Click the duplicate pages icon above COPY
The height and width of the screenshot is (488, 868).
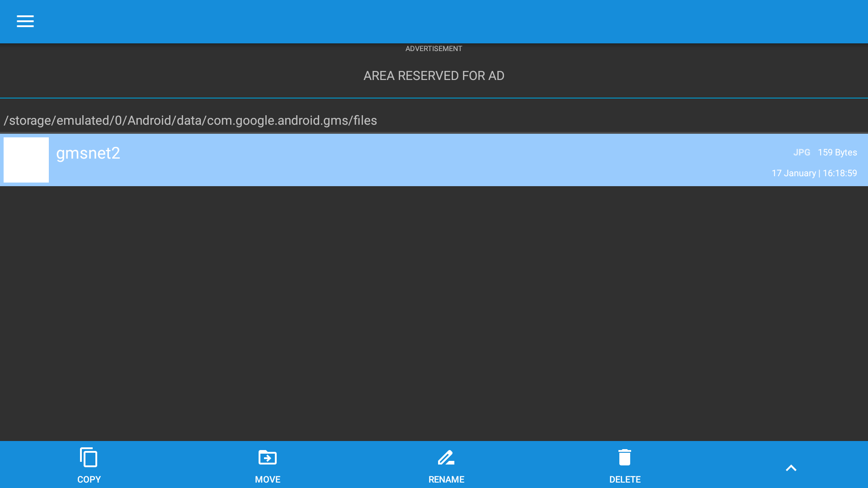pos(89,457)
